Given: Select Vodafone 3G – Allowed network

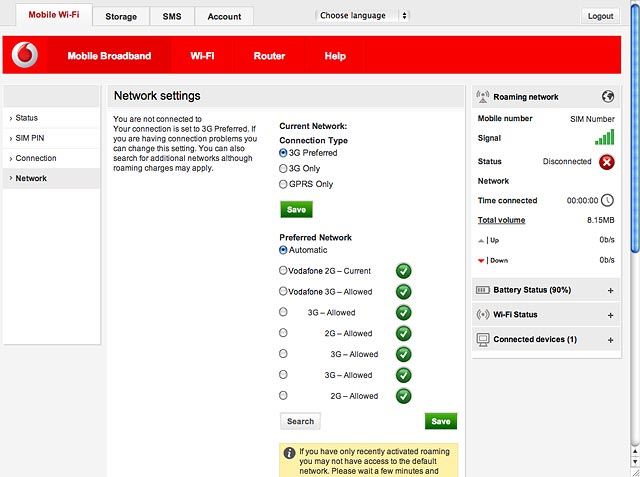Looking at the screenshot, I should pyautogui.click(x=283, y=291).
